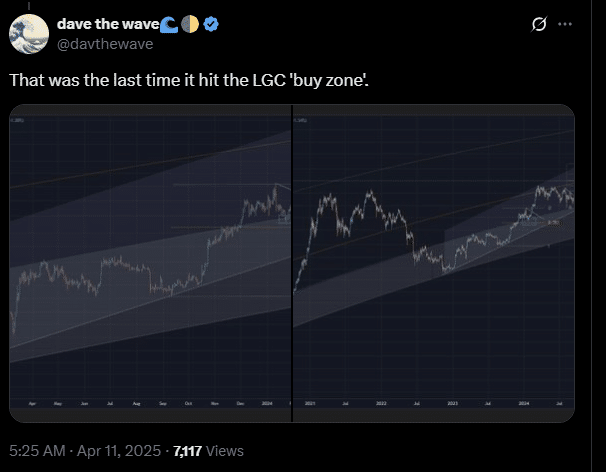This screenshot has width=606, height=472.
Task: Click the 2022 label on the right chart axis
Action: pyautogui.click(x=381, y=403)
